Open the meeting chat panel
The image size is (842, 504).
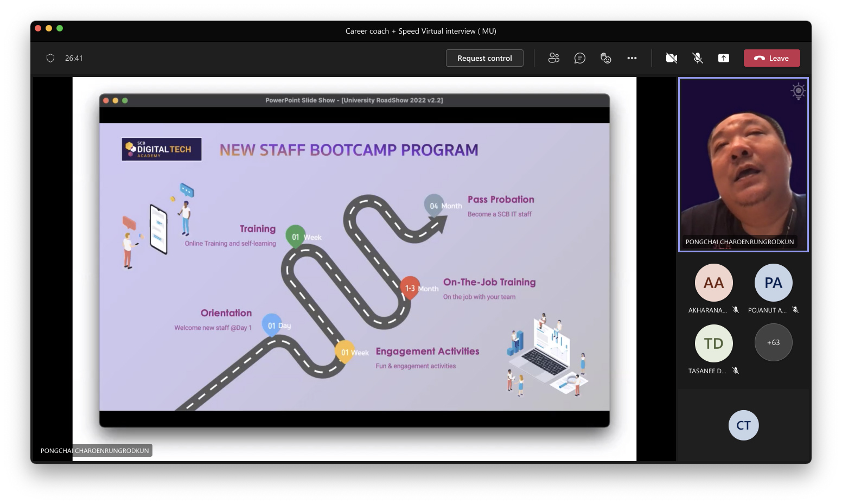579,58
